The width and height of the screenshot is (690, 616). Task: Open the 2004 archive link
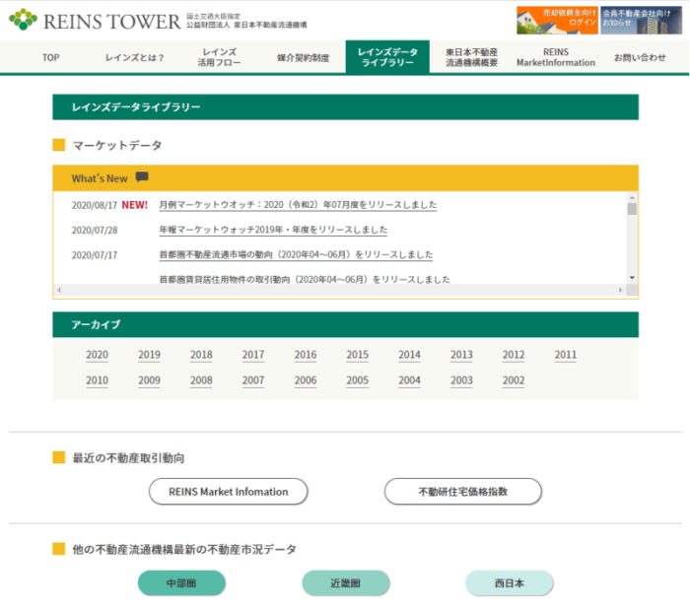(x=409, y=380)
